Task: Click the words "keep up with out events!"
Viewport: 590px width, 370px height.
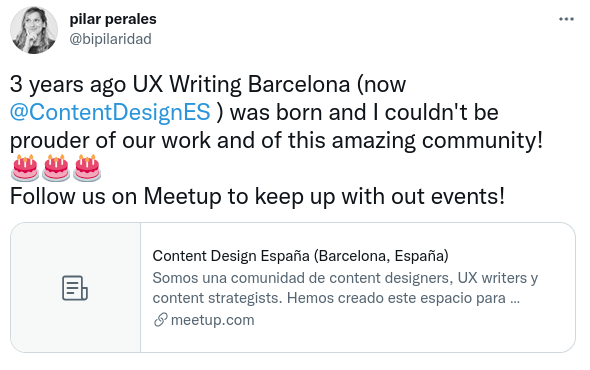Action: click(x=380, y=196)
